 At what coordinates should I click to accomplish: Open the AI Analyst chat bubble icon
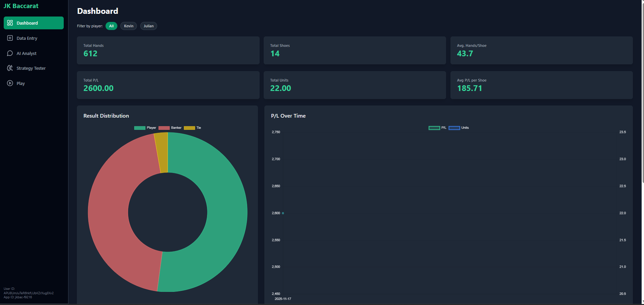[x=10, y=53]
